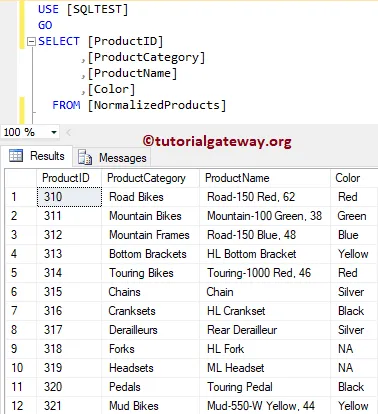Select the cell with ProductID 318
This screenshot has height=414, width=378.
coord(69,349)
